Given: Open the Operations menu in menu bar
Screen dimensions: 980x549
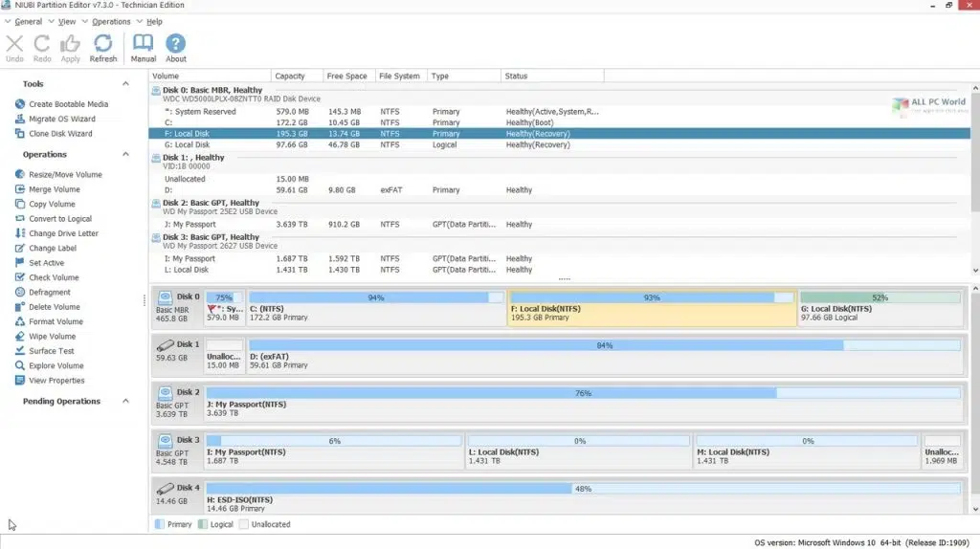Looking at the screenshot, I should pos(111,22).
